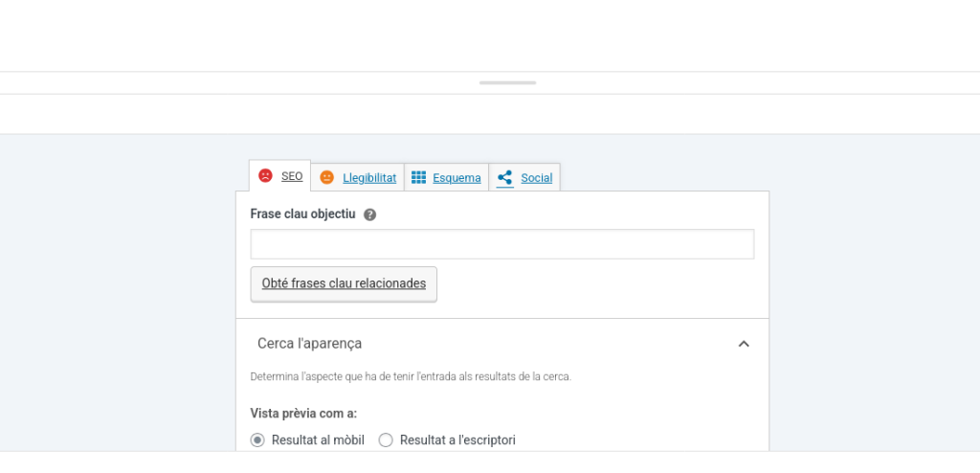Click the red sad face SEO icon
The width and height of the screenshot is (980, 473).
[266, 176]
